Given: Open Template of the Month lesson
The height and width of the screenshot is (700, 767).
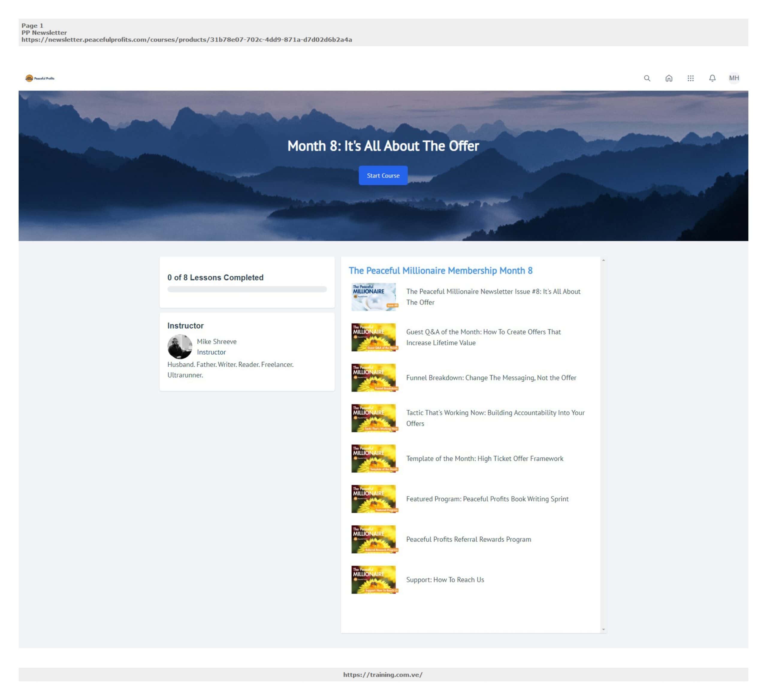Looking at the screenshot, I should tap(484, 458).
